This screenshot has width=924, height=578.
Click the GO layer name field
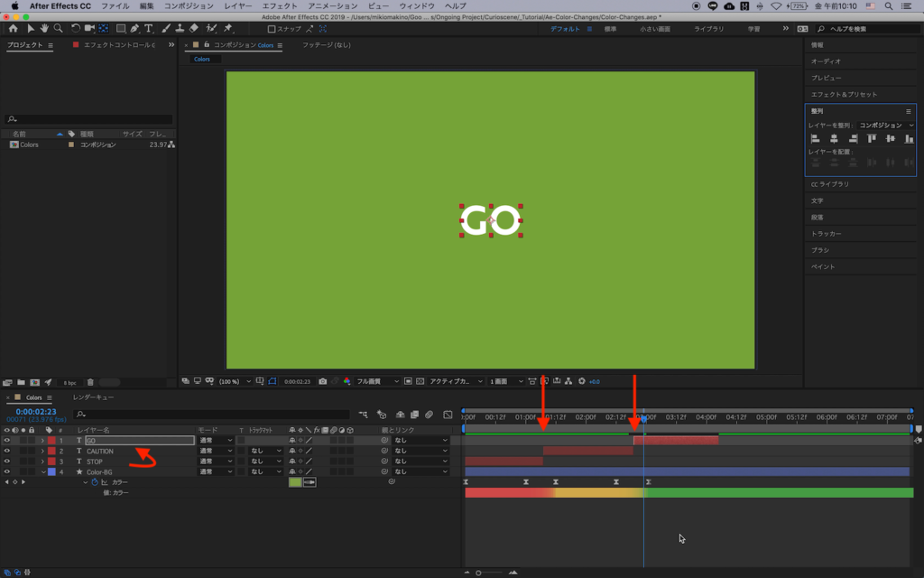[139, 441]
